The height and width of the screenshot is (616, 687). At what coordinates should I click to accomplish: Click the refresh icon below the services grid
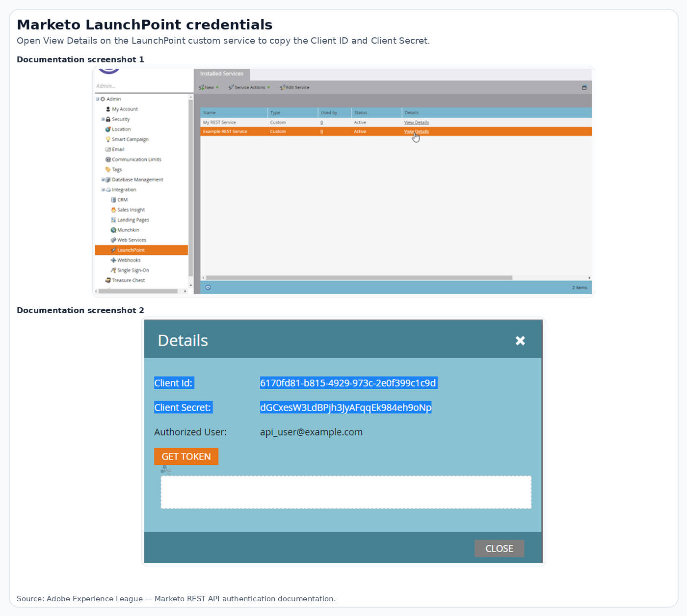click(208, 288)
